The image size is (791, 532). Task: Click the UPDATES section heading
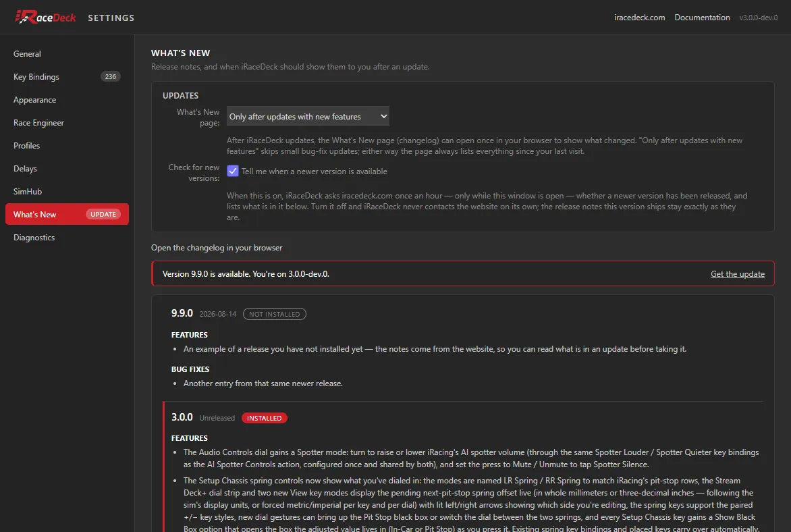pyautogui.click(x=180, y=95)
